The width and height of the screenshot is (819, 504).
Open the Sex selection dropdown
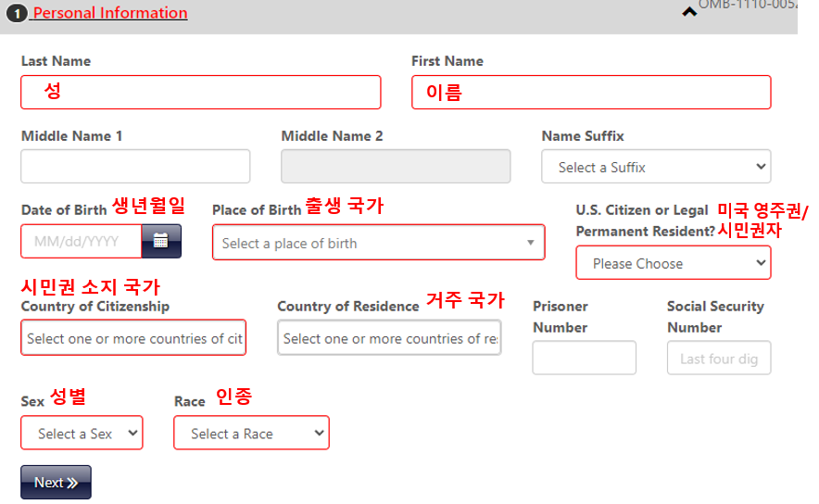click(x=82, y=433)
